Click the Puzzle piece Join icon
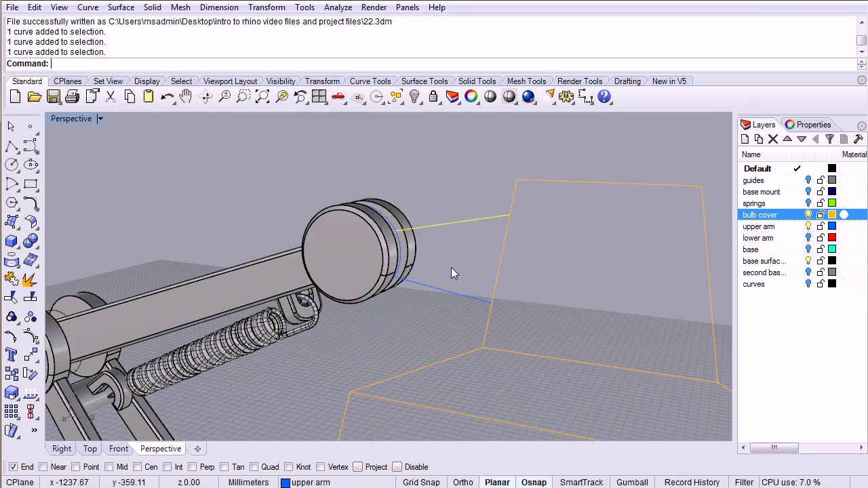 tap(12, 279)
